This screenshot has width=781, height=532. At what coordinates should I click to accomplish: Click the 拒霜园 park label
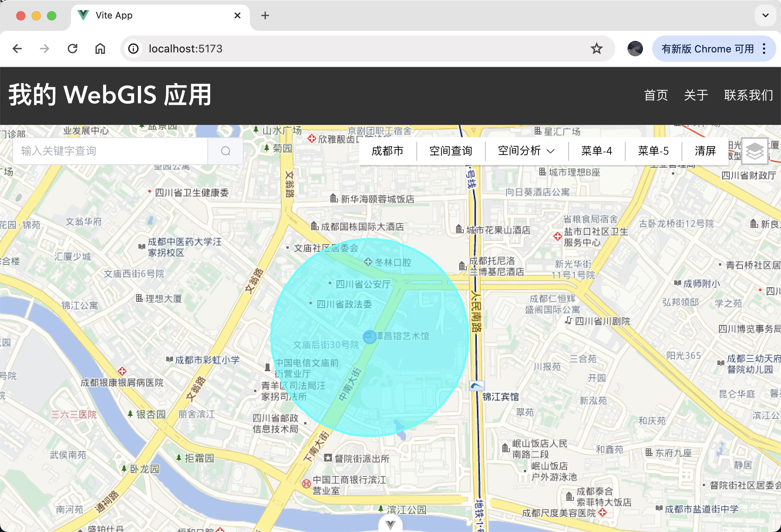[x=199, y=458]
